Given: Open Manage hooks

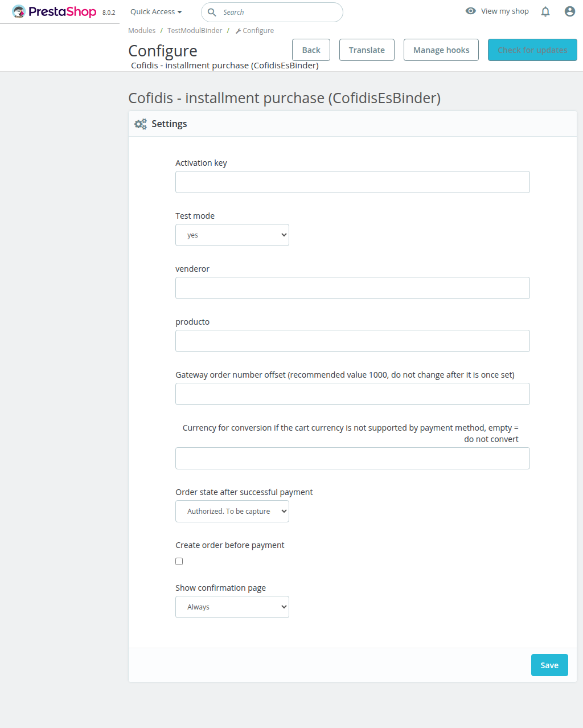Looking at the screenshot, I should pos(441,50).
